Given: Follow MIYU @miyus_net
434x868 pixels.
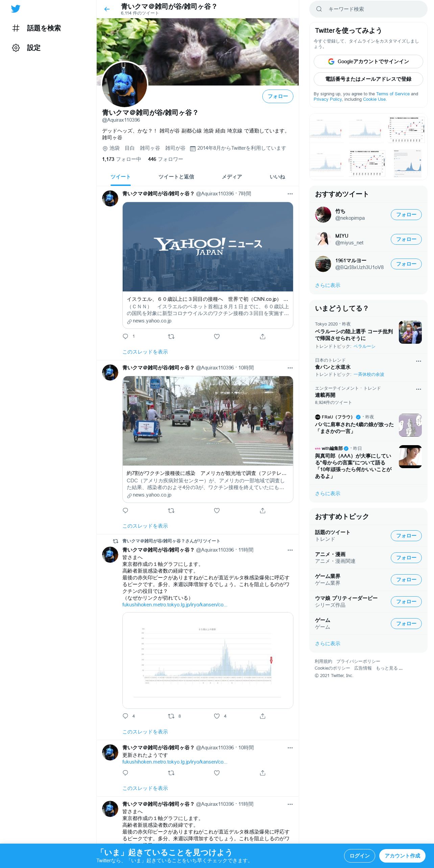Looking at the screenshot, I should coord(406,239).
